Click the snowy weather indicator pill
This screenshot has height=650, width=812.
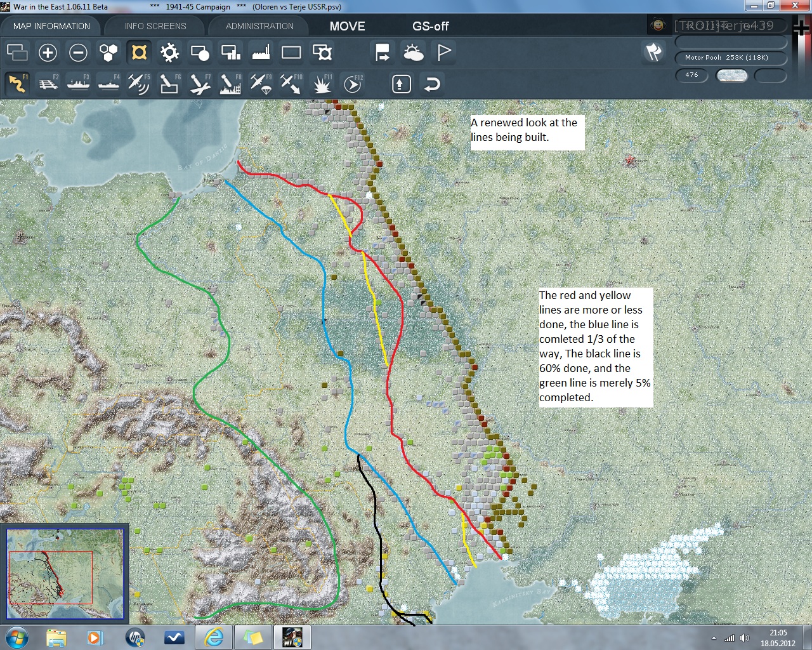coord(731,76)
